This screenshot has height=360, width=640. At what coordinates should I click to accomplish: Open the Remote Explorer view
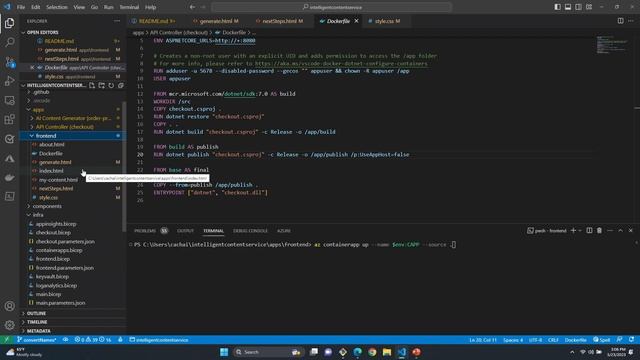tap(9, 100)
